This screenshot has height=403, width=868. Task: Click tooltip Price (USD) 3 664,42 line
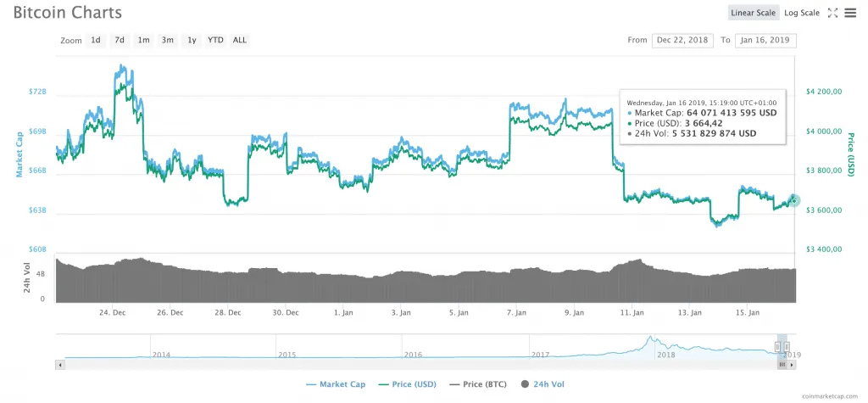pyautogui.click(x=674, y=123)
